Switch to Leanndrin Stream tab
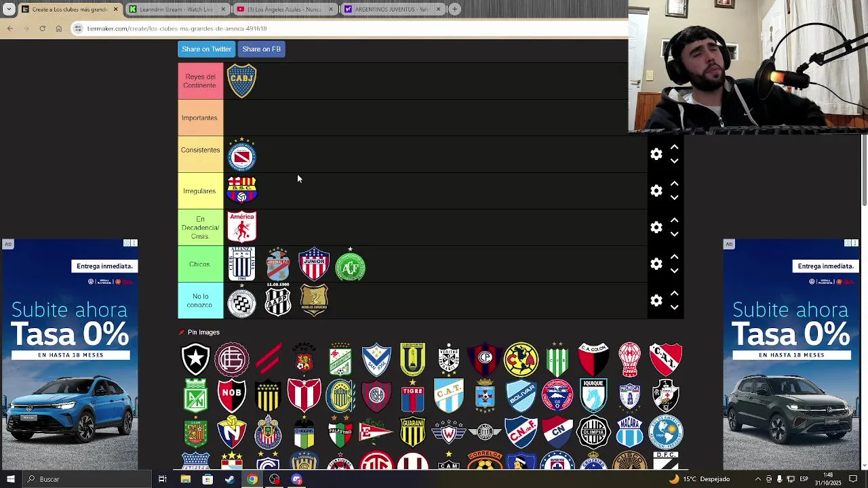Viewport: 868px width, 488px height. coord(179,9)
